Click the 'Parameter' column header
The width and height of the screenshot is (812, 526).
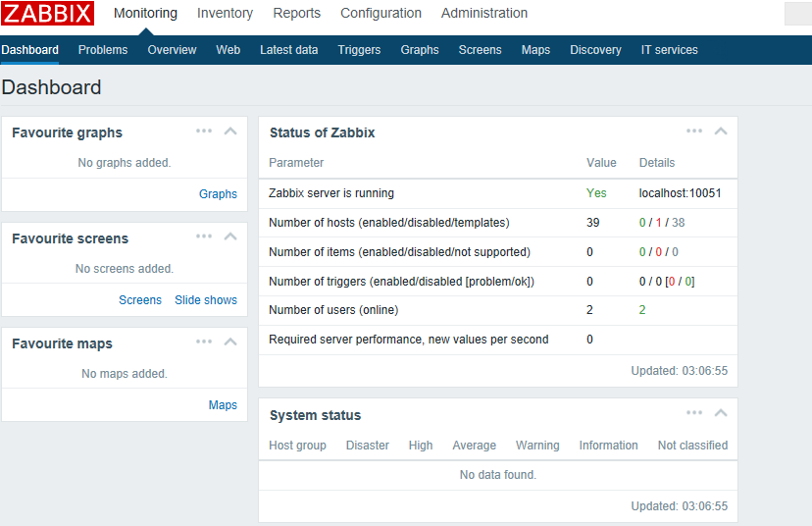[x=296, y=163]
